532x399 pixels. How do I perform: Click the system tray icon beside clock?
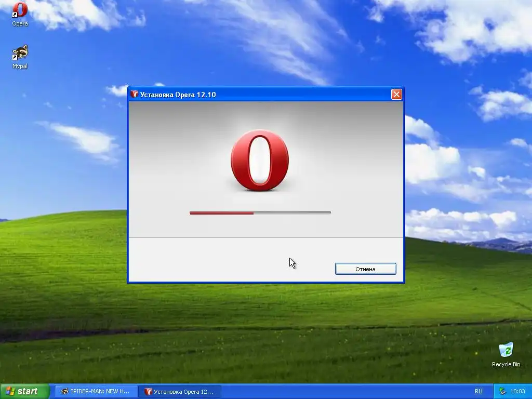click(x=502, y=392)
